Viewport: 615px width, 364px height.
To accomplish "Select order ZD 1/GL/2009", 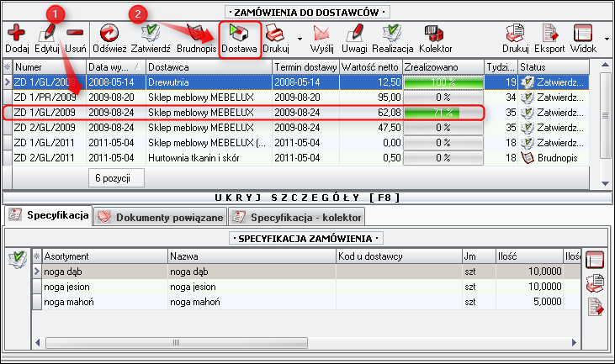I will click(296, 113).
